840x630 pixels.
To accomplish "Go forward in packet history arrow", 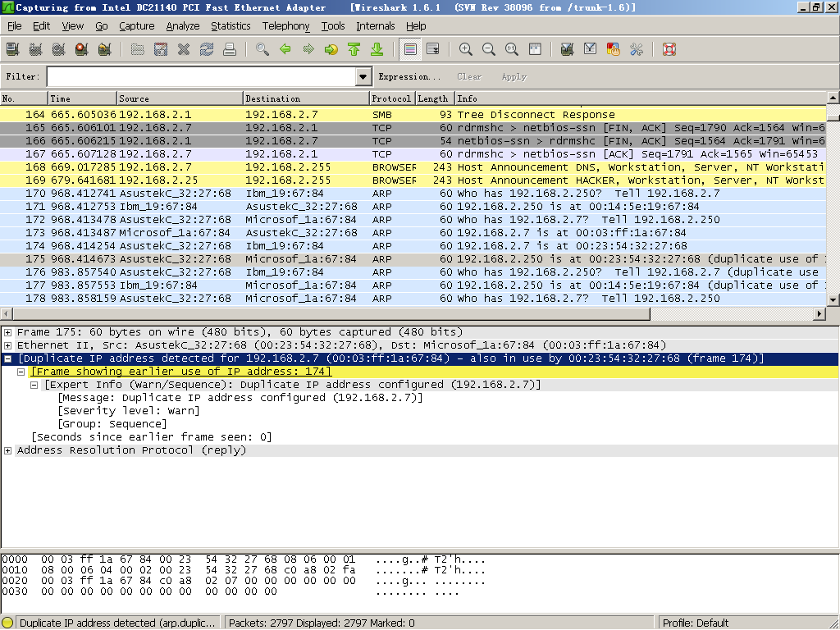I will point(308,49).
